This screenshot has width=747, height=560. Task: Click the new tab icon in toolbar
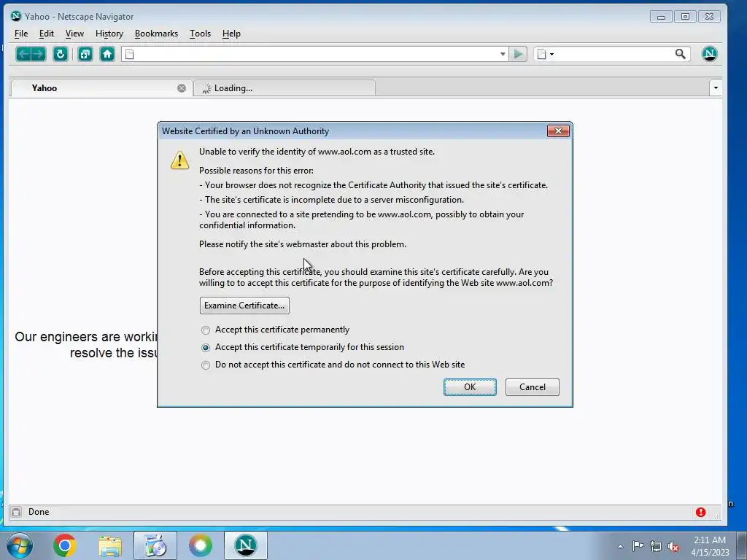[x=85, y=54]
